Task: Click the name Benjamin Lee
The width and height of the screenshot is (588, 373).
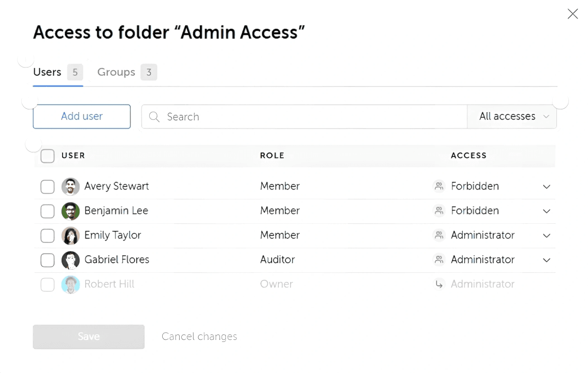Action: click(117, 211)
